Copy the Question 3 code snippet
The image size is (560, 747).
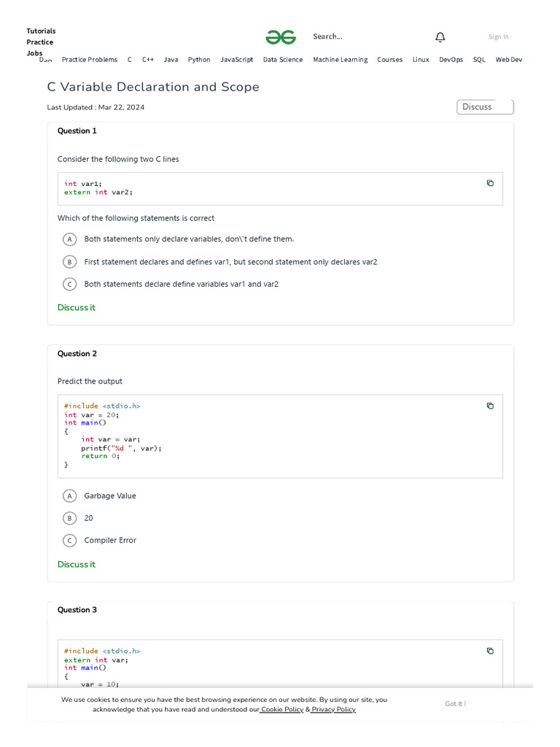[x=490, y=651]
